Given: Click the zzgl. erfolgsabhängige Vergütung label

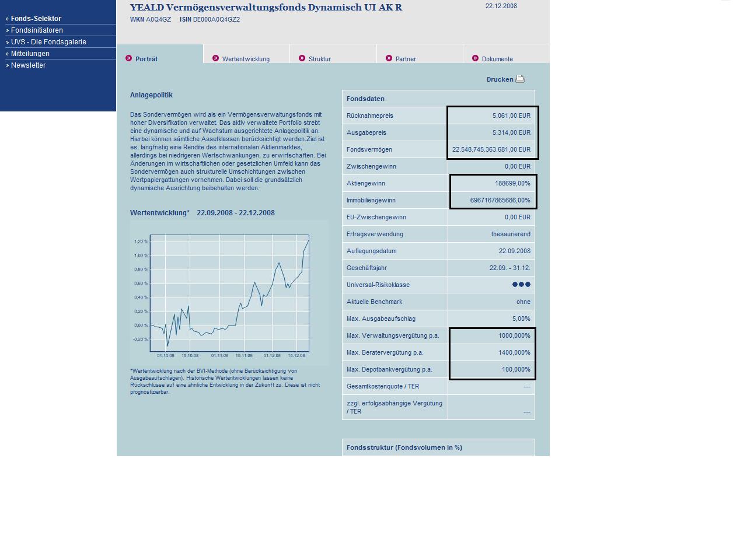Looking at the screenshot, I should (394, 407).
